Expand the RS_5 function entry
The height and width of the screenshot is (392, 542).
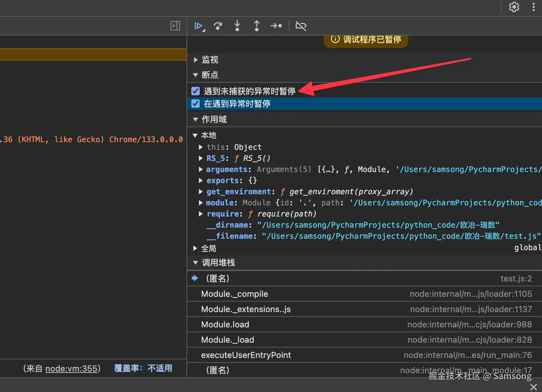click(x=201, y=158)
